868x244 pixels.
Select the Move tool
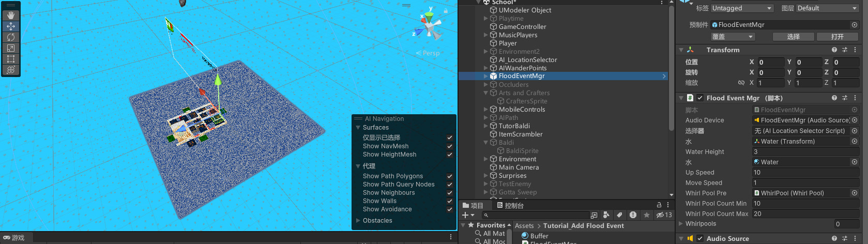point(10,26)
